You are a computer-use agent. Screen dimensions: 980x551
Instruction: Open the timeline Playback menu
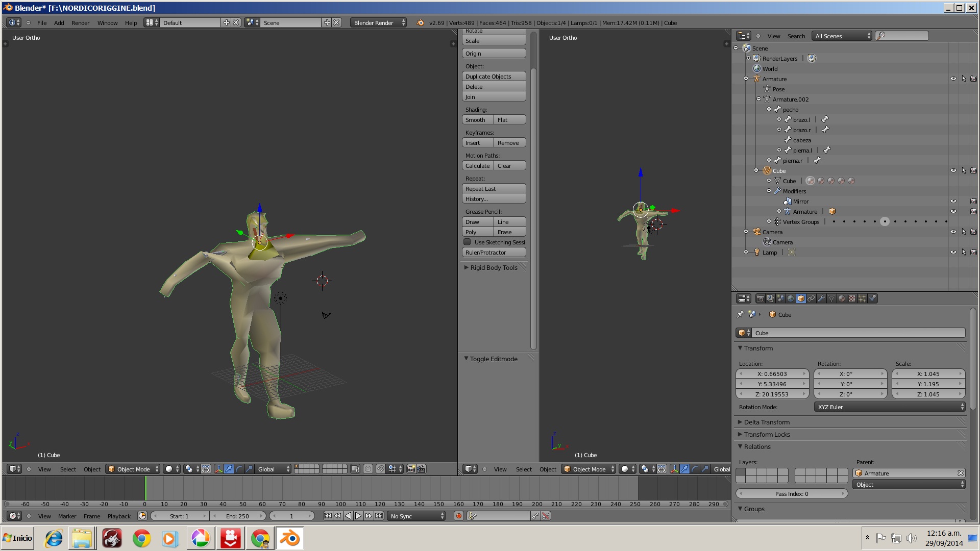[119, 516]
